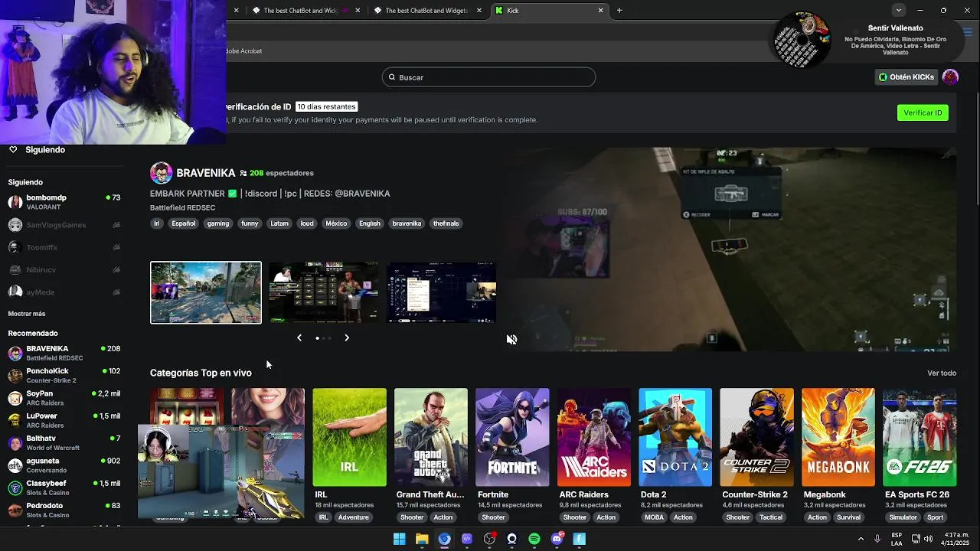
Task: Select the first Battlefield stream thumbnail
Action: pyautogui.click(x=206, y=292)
